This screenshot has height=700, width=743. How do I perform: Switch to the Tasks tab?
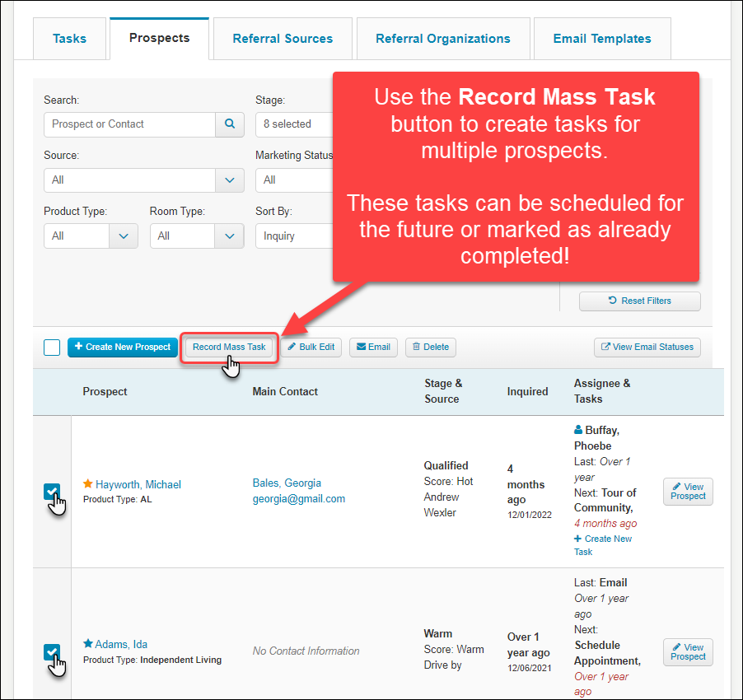click(70, 39)
